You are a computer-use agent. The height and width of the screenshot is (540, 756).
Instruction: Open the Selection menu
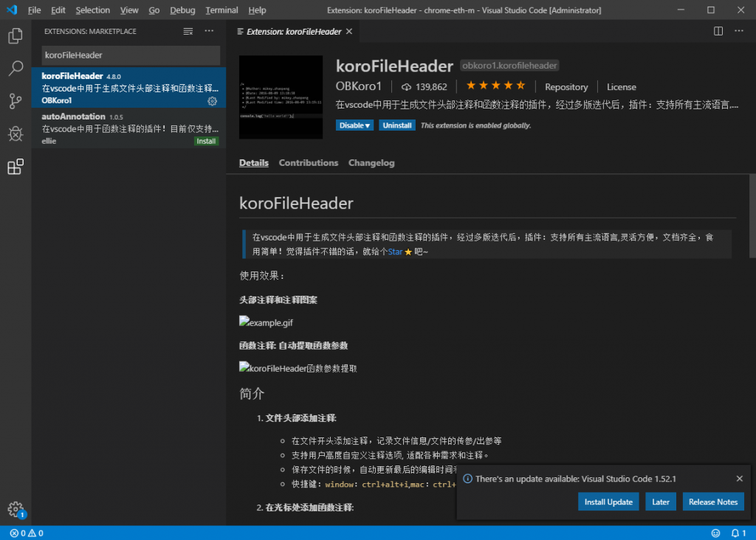[92, 10]
